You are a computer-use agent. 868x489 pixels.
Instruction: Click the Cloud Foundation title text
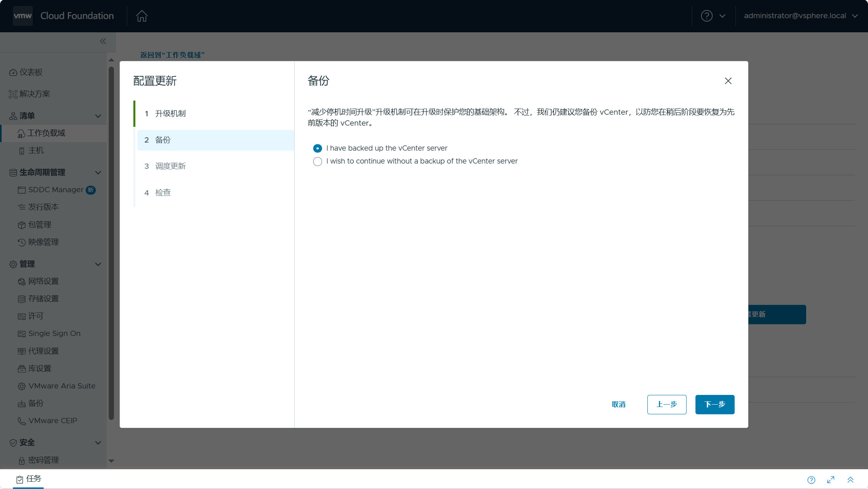77,16
